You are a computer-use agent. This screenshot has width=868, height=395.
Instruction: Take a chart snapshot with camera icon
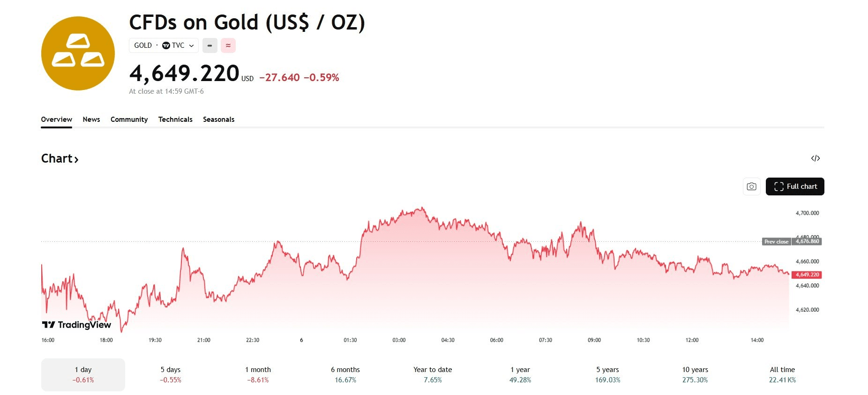coord(751,186)
